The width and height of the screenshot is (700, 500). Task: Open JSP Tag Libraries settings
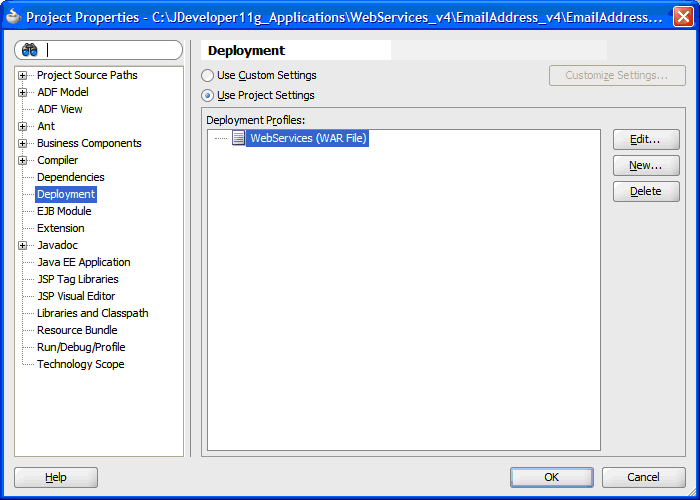pos(78,279)
